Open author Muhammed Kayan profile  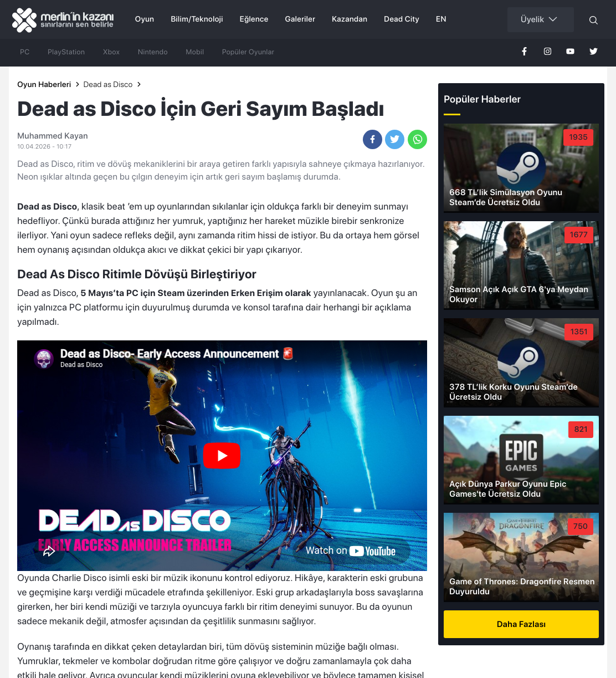tap(53, 136)
